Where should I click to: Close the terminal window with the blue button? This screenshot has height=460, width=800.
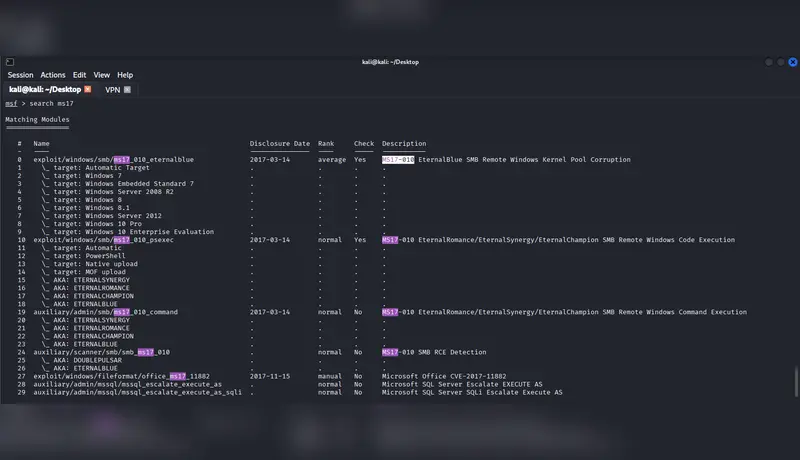point(792,62)
